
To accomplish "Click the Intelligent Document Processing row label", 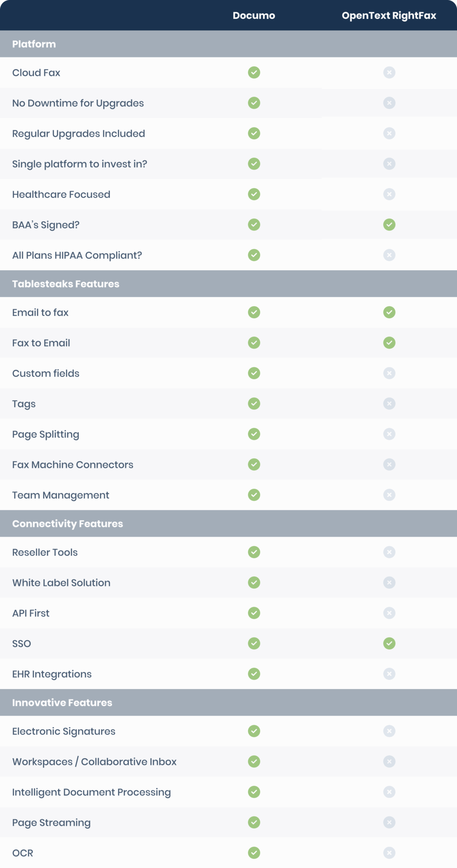I will (x=91, y=792).
